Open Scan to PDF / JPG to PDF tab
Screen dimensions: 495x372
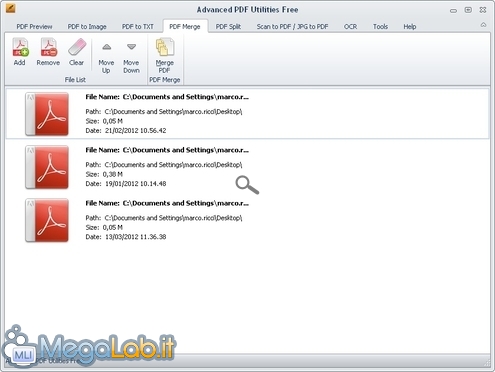(292, 27)
